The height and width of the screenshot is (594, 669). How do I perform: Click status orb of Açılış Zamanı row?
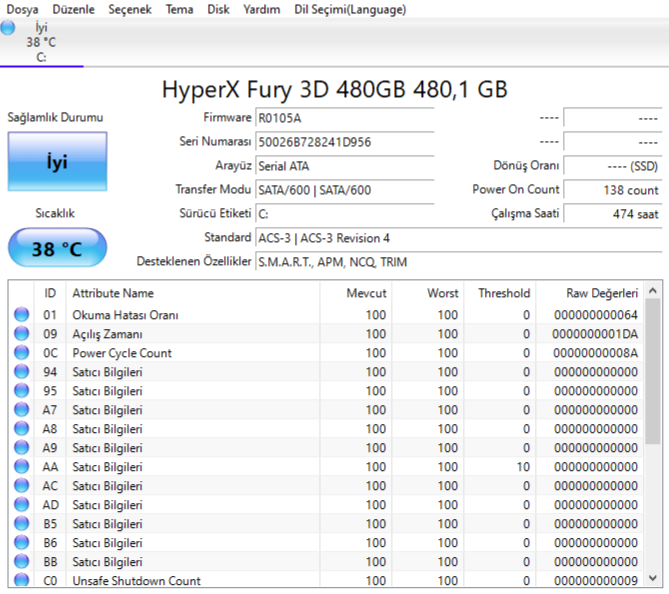coord(21,334)
